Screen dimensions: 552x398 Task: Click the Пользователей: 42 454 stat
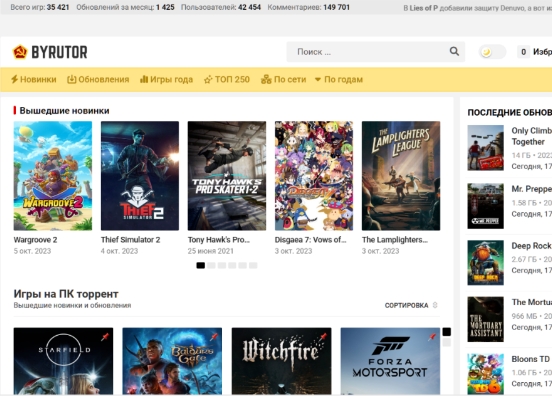pos(221,7)
